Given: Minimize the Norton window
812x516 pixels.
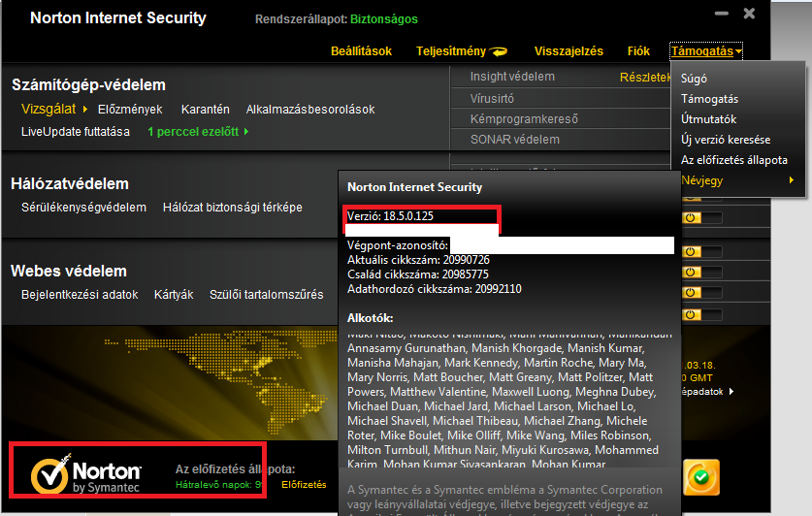Looking at the screenshot, I should [x=722, y=14].
